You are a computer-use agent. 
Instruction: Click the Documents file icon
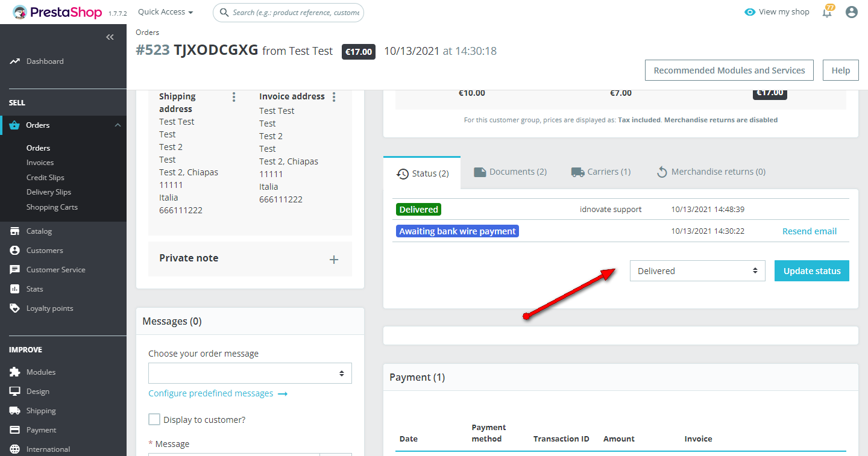click(480, 172)
